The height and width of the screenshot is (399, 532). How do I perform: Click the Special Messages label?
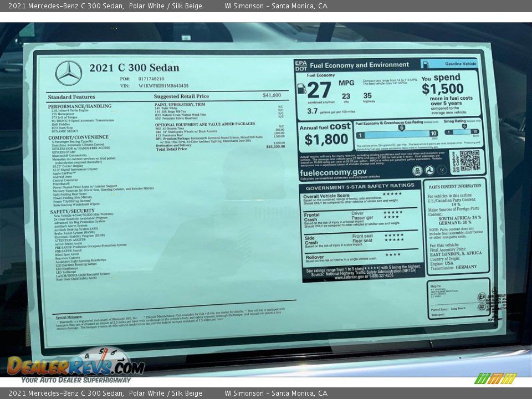[69, 316]
